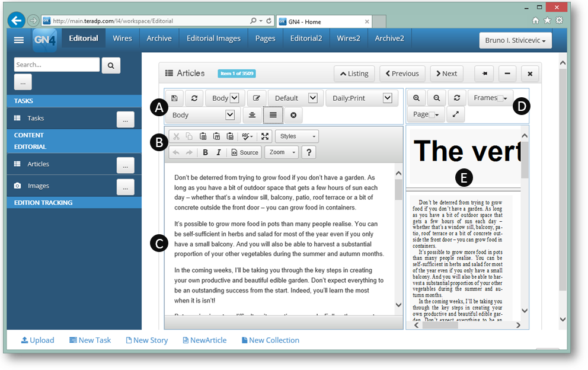Screen dimensions: 588x370
Task: Zoom in on the page preview
Action: [x=416, y=98]
